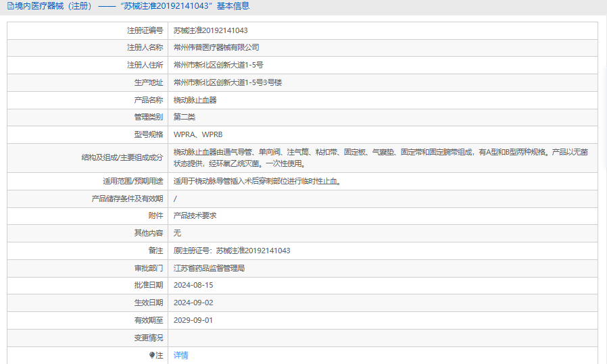Select the address 常州市新北区创新大道1-5号

point(218,65)
